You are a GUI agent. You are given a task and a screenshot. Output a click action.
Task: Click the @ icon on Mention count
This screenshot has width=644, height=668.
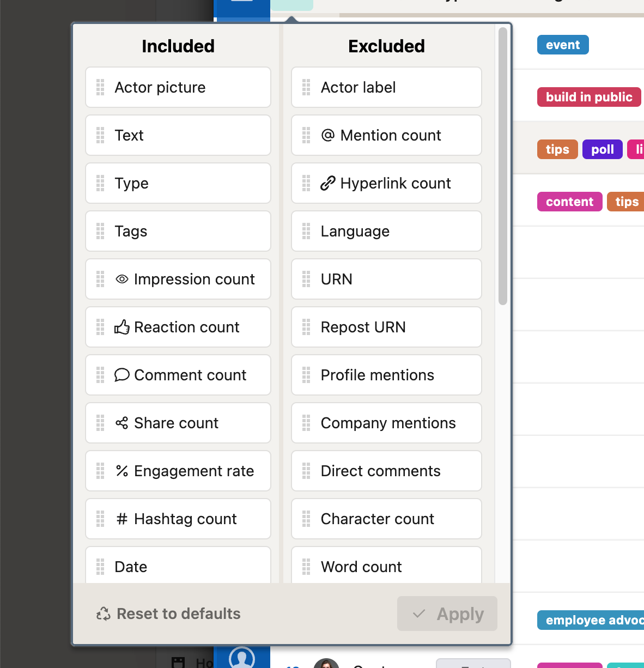pyautogui.click(x=327, y=135)
